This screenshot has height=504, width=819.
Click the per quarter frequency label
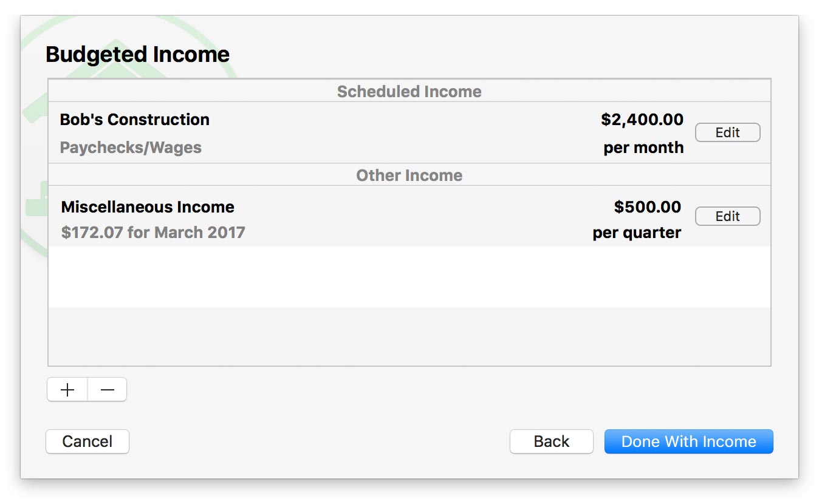pyautogui.click(x=637, y=233)
